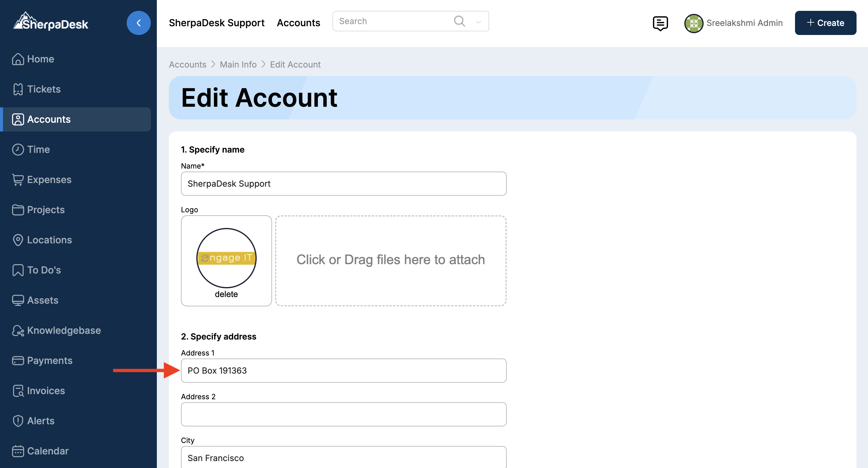Click the search magnifier icon
The width and height of the screenshot is (868, 468).
point(459,21)
